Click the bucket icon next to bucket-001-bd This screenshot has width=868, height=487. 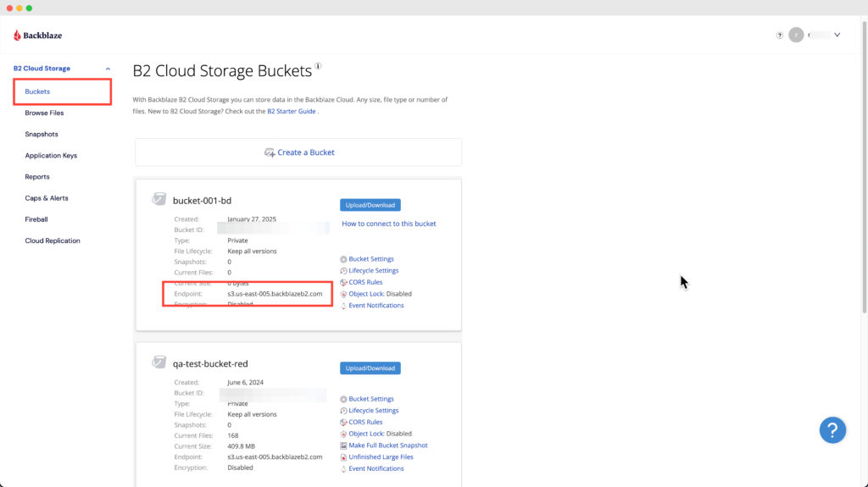click(159, 200)
